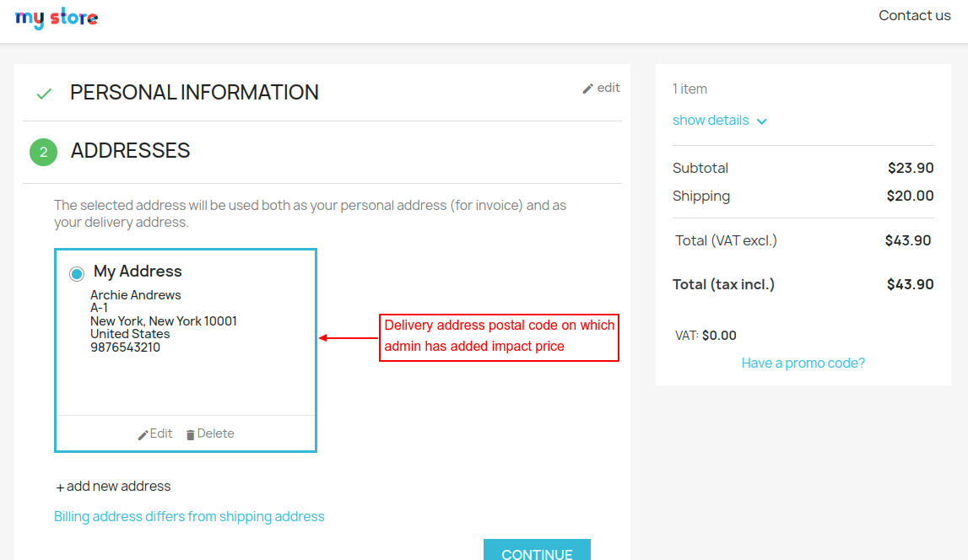Click the Edit pencil in My Address card
This screenshot has height=560, width=968.
(x=143, y=434)
